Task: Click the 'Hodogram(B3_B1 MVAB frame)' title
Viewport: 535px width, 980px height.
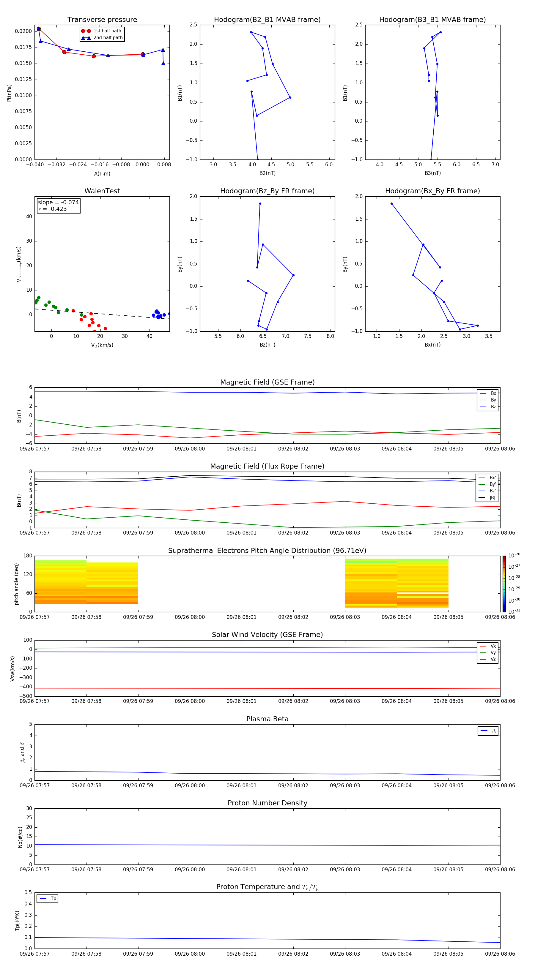Action: [432, 19]
